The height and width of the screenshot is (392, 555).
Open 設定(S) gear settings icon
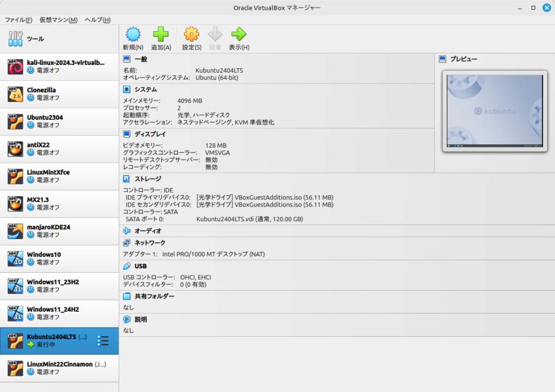point(191,35)
